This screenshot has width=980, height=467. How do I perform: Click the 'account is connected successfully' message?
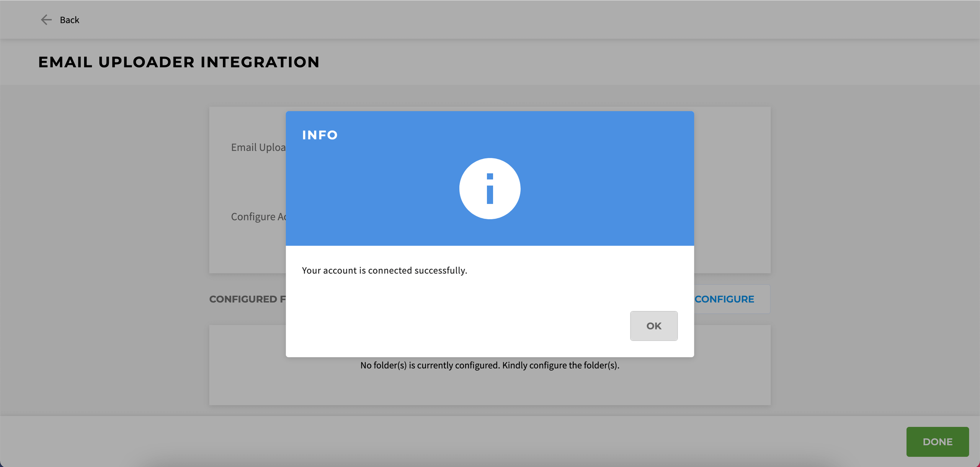tap(384, 270)
